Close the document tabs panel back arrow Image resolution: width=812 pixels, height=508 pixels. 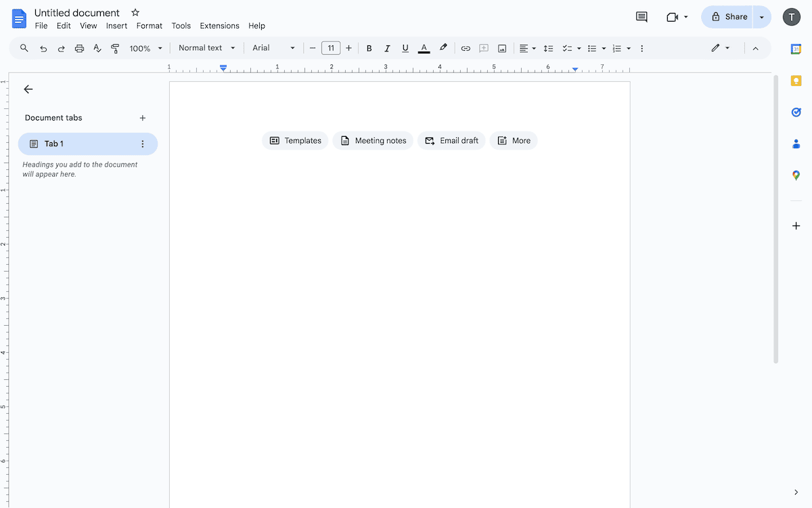[28, 89]
